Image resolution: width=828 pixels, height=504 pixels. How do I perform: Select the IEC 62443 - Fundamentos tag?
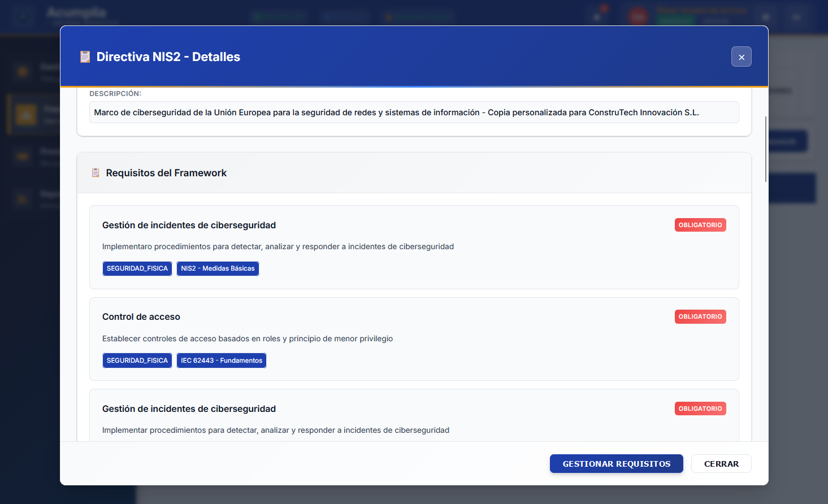221,360
